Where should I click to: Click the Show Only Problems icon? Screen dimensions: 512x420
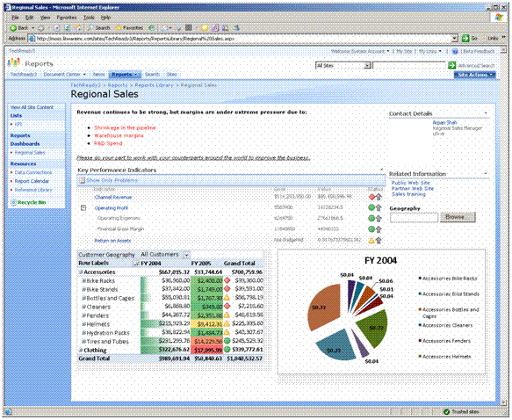tap(83, 180)
